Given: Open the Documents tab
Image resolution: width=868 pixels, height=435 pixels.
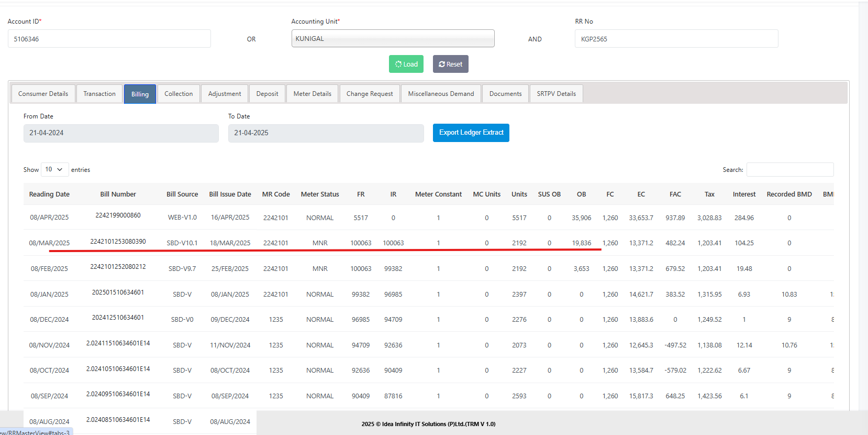Looking at the screenshot, I should click(506, 94).
